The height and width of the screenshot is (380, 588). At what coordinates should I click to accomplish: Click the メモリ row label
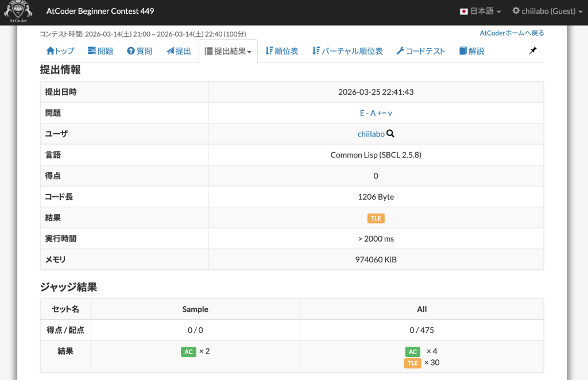[x=55, y=259]
